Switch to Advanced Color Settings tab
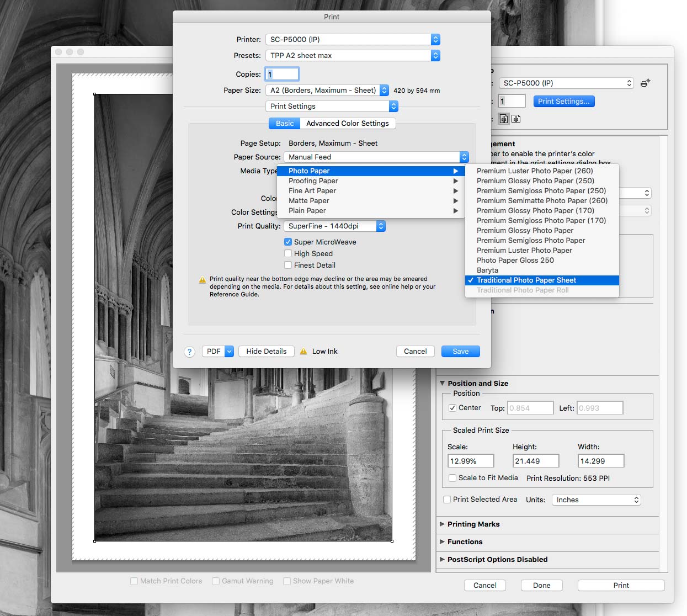Screen dimensions: 687x616 pos(348,124)
